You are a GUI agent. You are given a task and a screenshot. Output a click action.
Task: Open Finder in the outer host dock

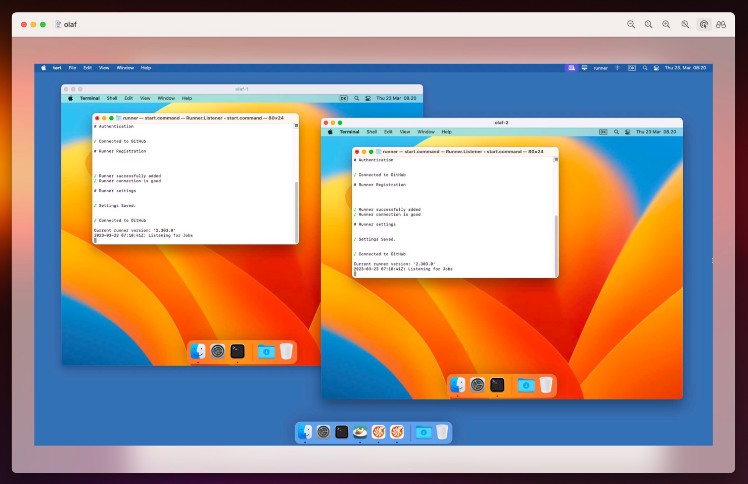(306, 432)
